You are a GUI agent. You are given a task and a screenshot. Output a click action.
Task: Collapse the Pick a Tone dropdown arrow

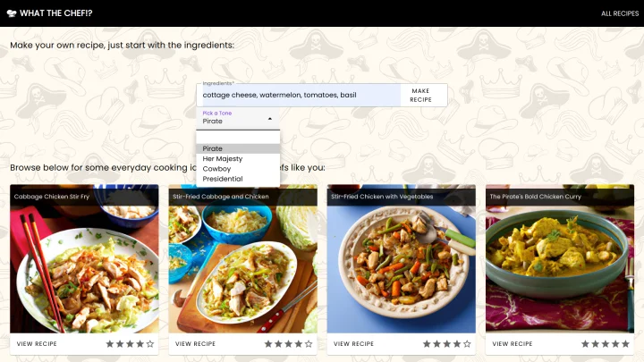point(270,119)
